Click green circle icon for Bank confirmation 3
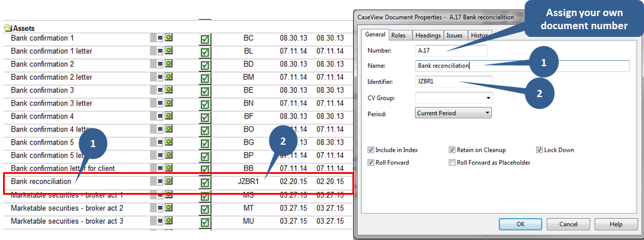Image resolution: width=644 pixels, height=240 pixels. (x=168, y=90)
